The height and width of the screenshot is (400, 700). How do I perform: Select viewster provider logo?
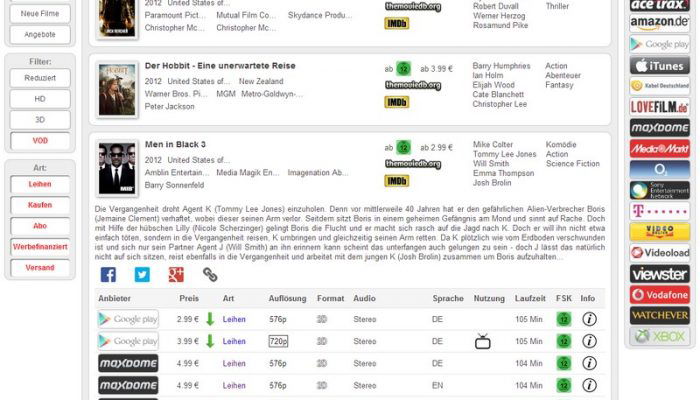(x=660, y=274)
